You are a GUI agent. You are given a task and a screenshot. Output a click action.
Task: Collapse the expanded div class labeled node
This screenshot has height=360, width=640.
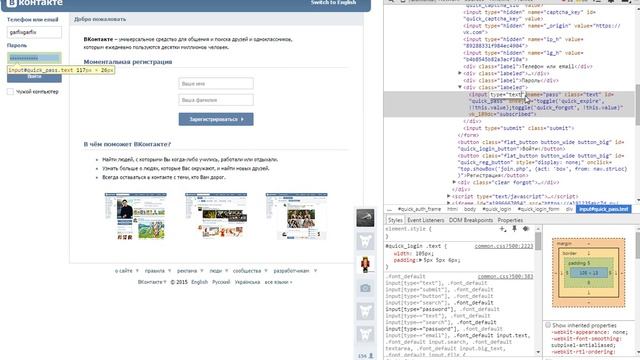coord(460,87)
